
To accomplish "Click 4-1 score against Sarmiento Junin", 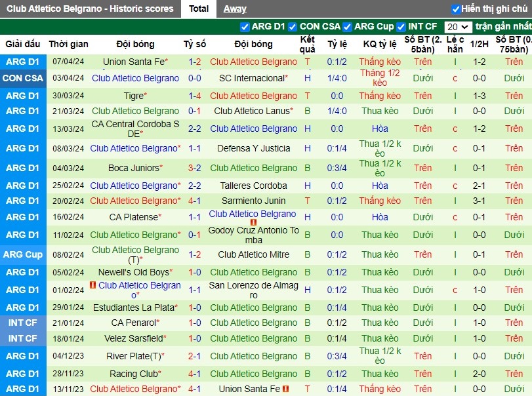I will pos(194,201).
